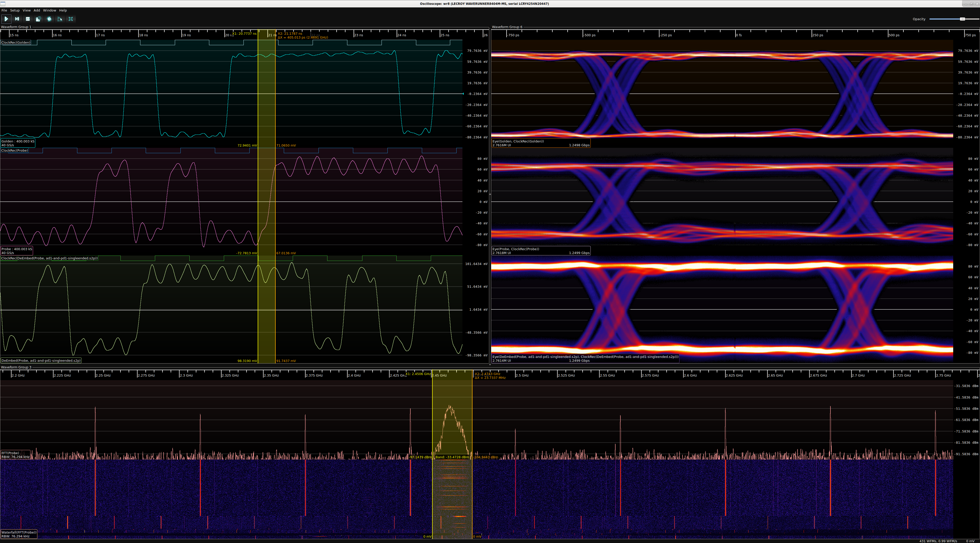Click the -31.5836 dBm FFT scale label
The width and height of the screenshot is (980, 543).
click(966, 386)
